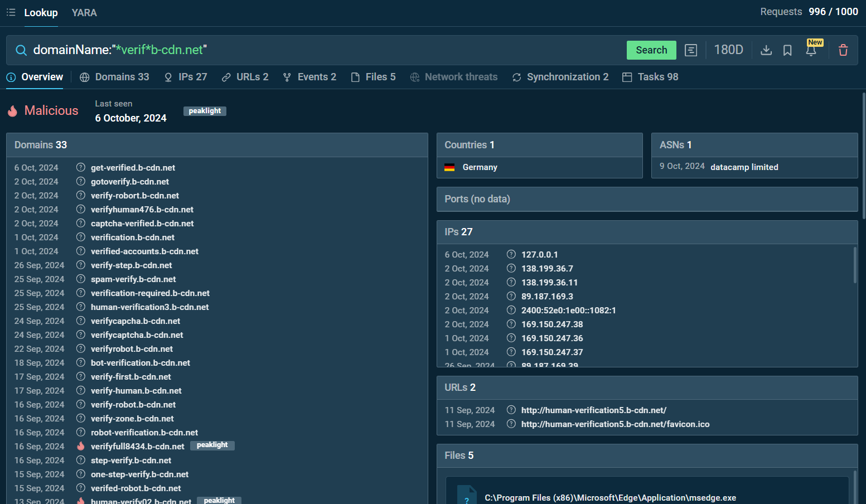The image size is (866, 504).
Task: Bookmark this query with the bookmark icon
Action: [787, 50]
